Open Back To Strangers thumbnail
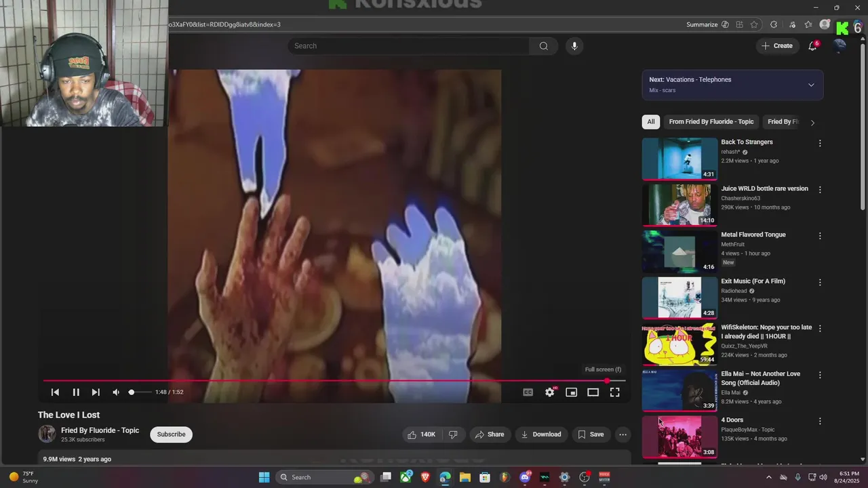Screen dimensions: 868x488 [x=679, y=159]
